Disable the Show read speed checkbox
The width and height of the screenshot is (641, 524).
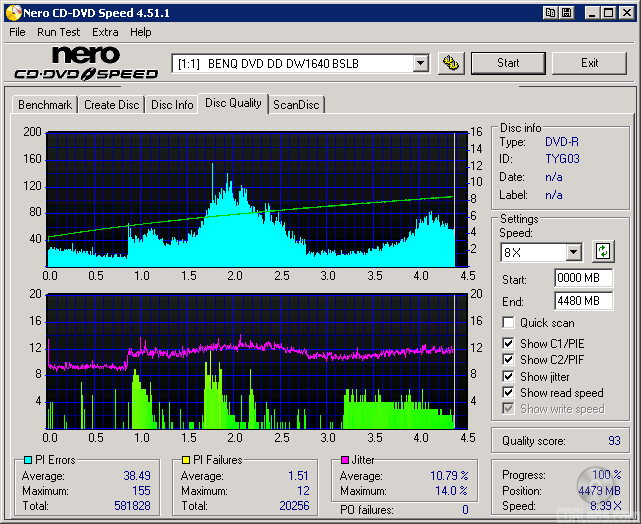click(508, 393)
